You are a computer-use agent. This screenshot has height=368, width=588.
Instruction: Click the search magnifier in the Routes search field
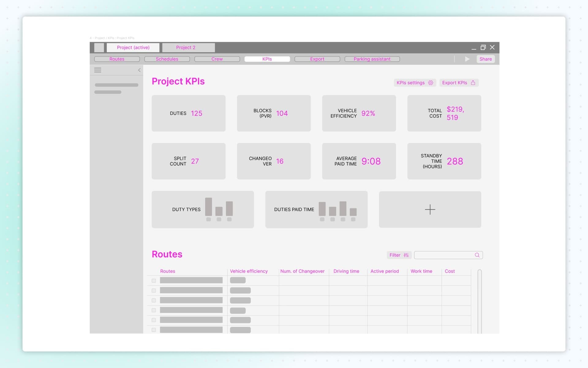coord(477,255)
